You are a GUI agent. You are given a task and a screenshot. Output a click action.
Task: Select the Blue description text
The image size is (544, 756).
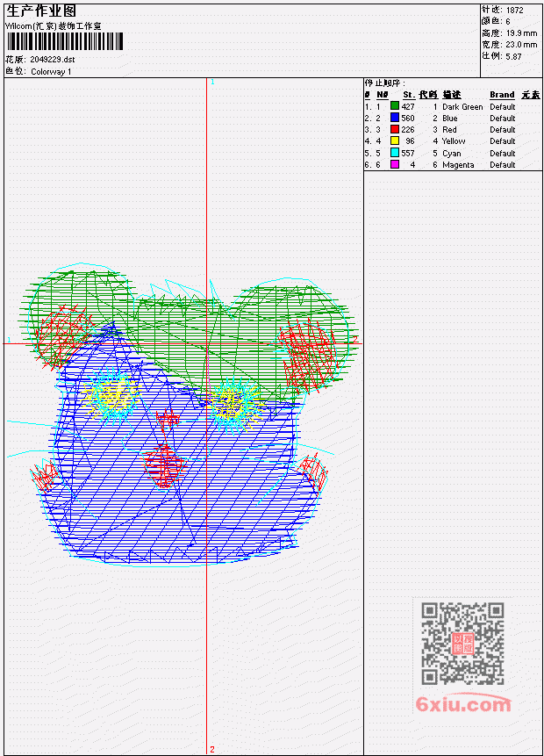pyautogui.click(x=449, y=119)
